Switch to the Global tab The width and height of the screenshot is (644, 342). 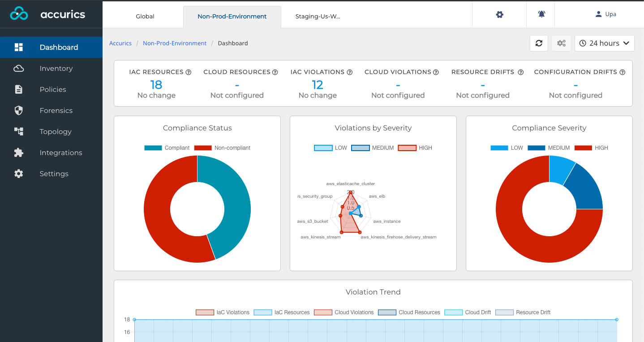coord(145,17)
